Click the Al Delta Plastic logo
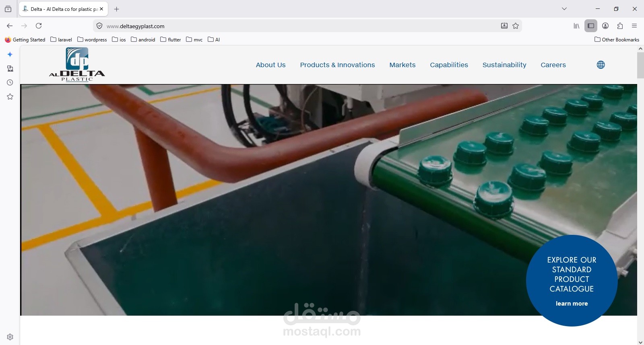 point(77,64)
